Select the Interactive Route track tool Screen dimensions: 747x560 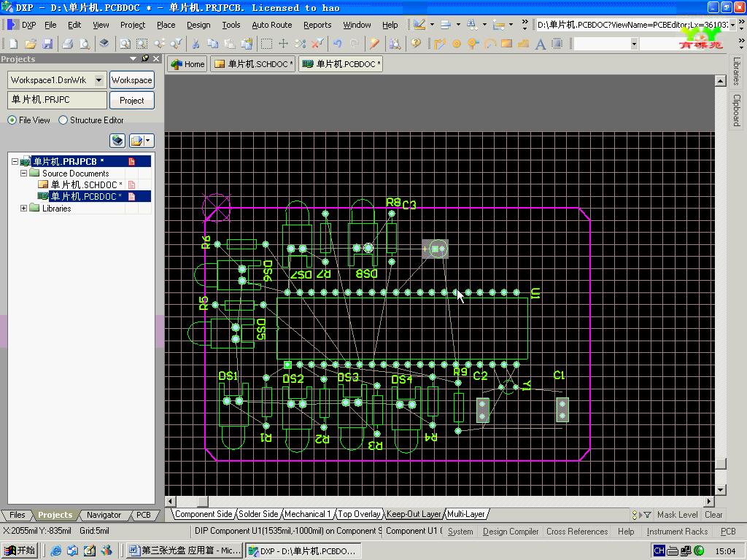(439, 44)
